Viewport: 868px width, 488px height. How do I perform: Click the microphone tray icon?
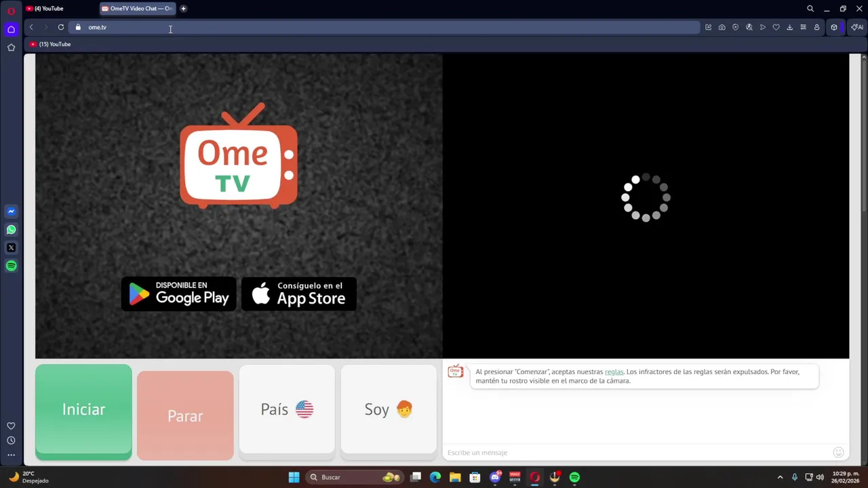pos(795,477)
